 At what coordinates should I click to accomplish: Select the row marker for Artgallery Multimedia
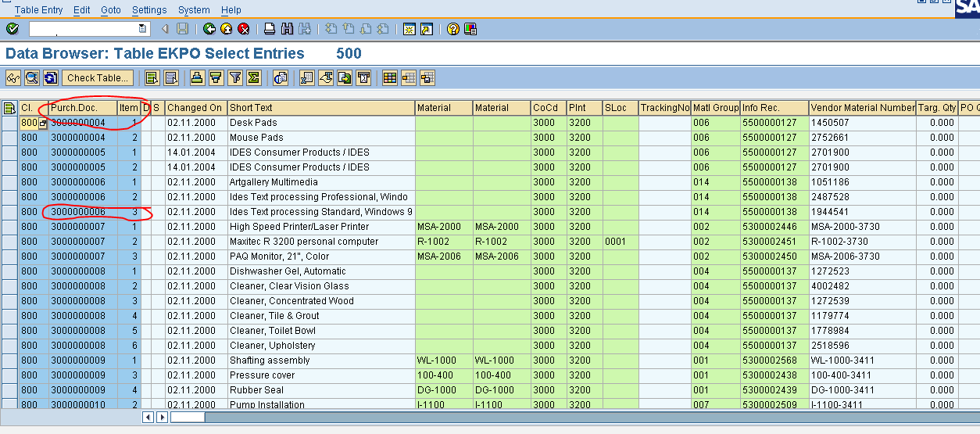click(9, 182)
